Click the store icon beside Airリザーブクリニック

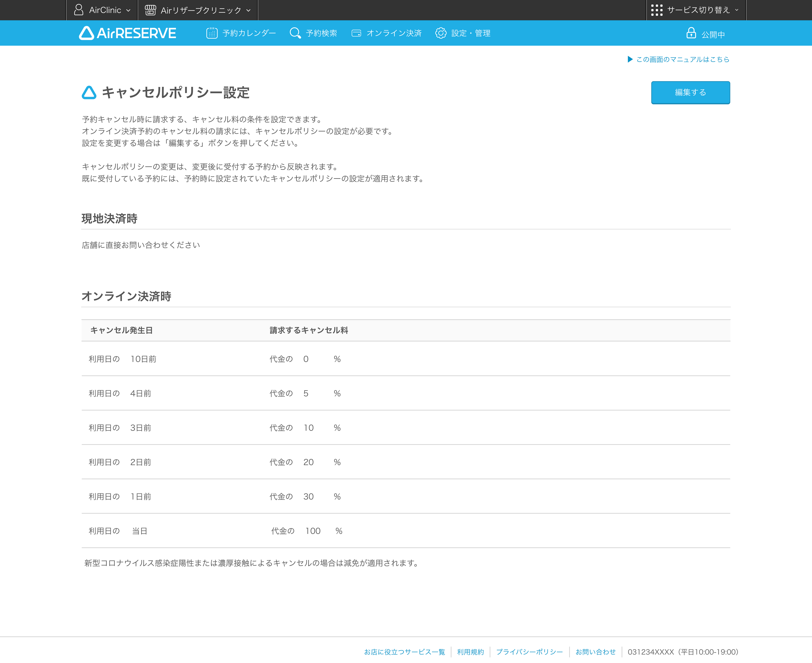151,10
